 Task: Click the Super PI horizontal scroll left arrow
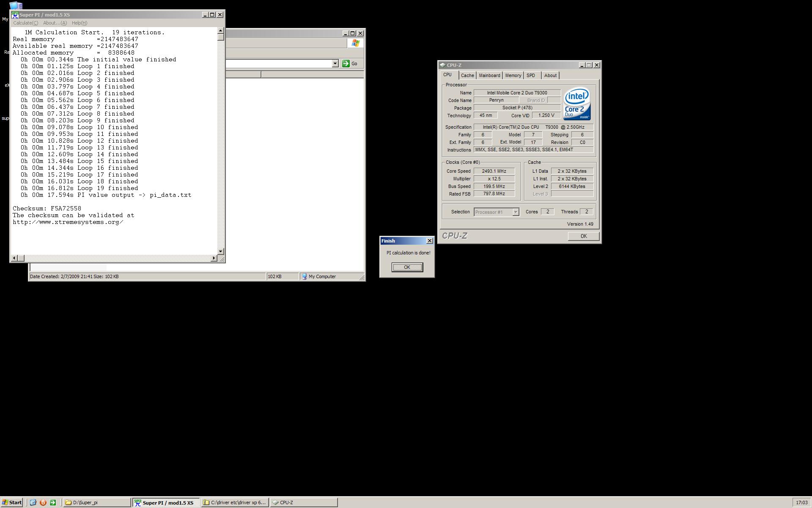(14, 258)
